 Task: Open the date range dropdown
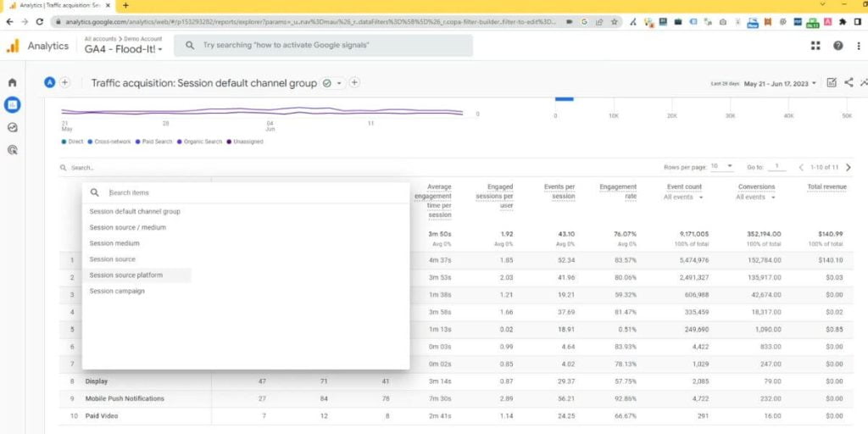click(780, 83)
